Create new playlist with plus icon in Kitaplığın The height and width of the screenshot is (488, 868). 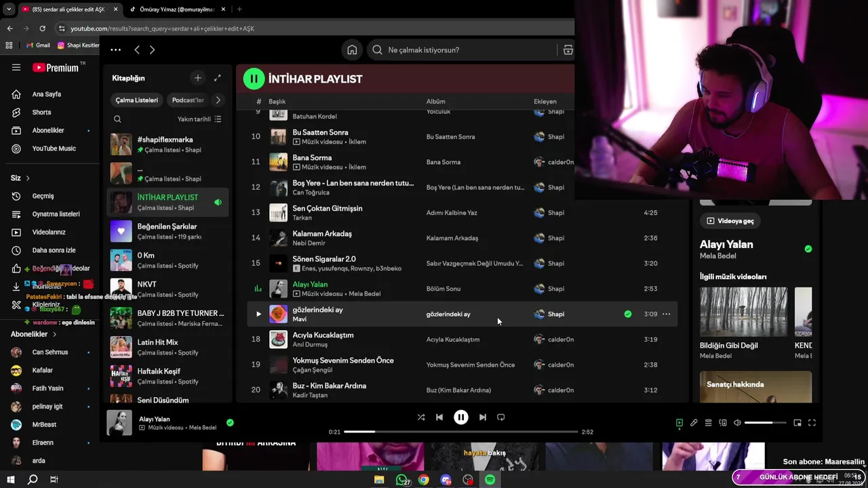197,78
